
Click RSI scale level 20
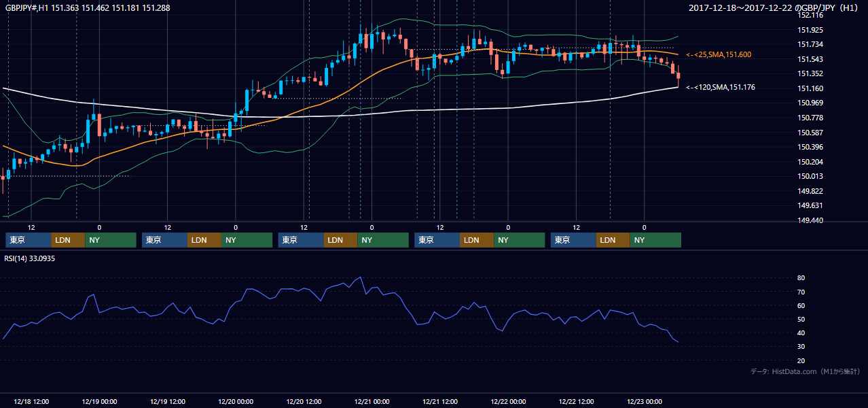click(801, 360)
